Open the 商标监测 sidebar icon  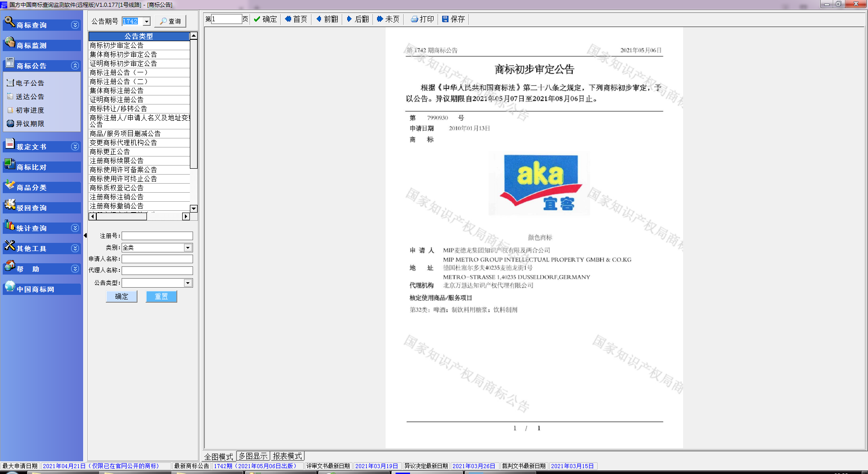9,43
